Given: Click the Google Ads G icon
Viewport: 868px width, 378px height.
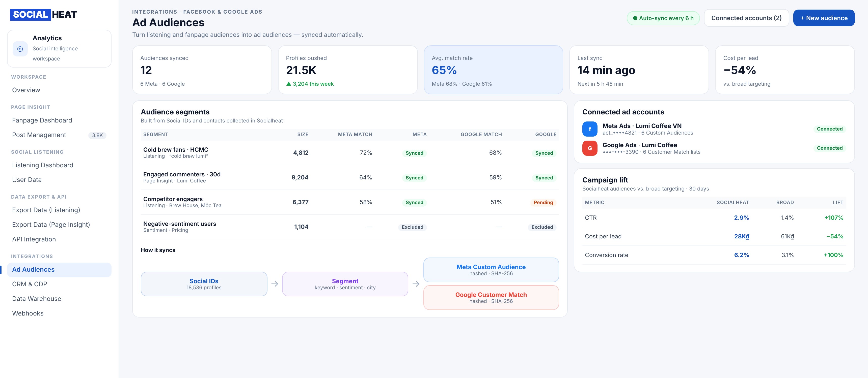Looking at the screenshot, I should [x=590, y=148].
